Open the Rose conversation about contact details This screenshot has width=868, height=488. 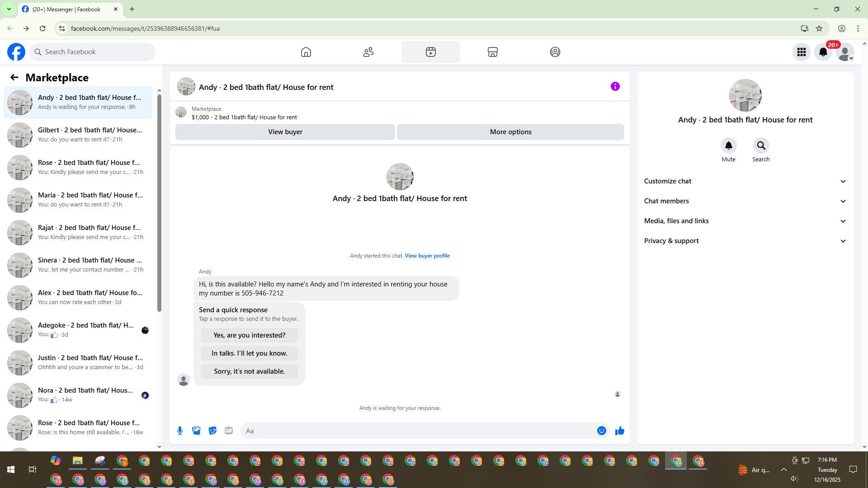pos(78,168)
